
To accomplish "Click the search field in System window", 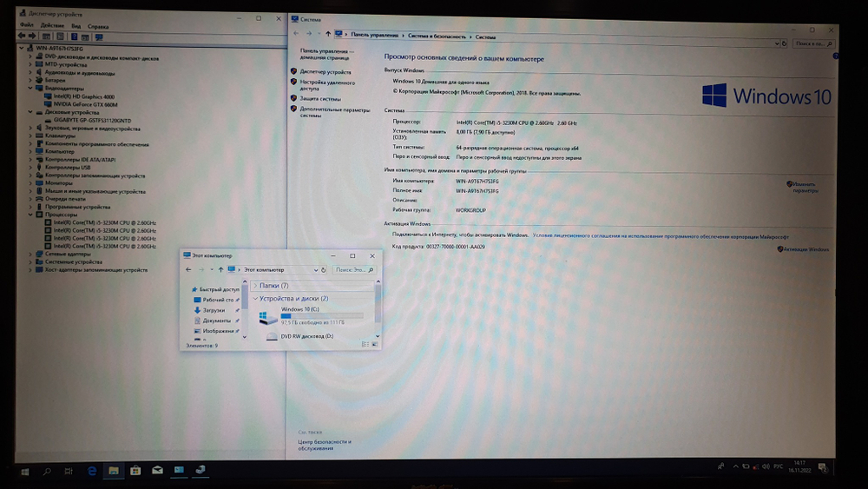I will [813, 43].
